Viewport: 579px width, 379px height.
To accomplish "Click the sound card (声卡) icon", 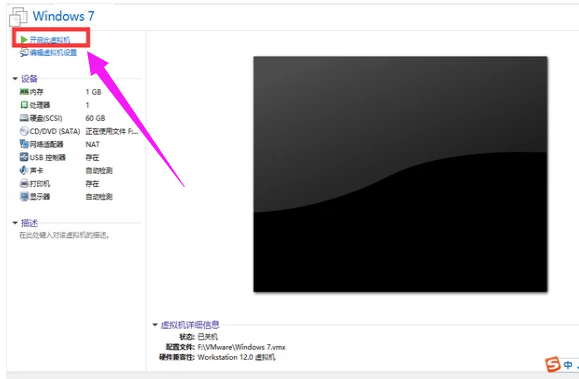I will point(24,170).
